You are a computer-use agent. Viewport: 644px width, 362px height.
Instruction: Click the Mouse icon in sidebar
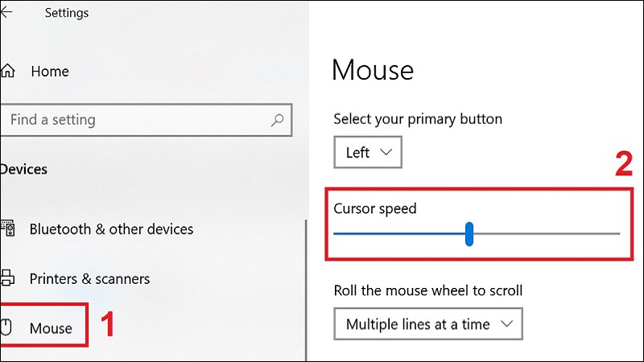[x=8, y=327]
